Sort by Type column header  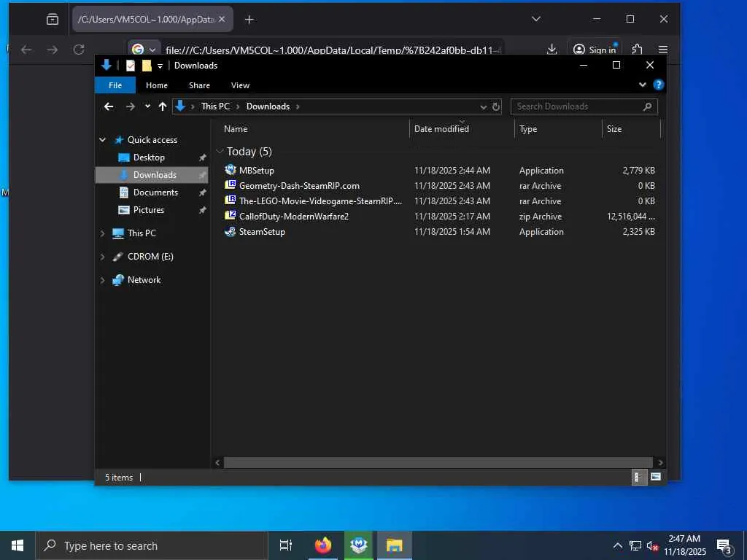tap(528, 128)
